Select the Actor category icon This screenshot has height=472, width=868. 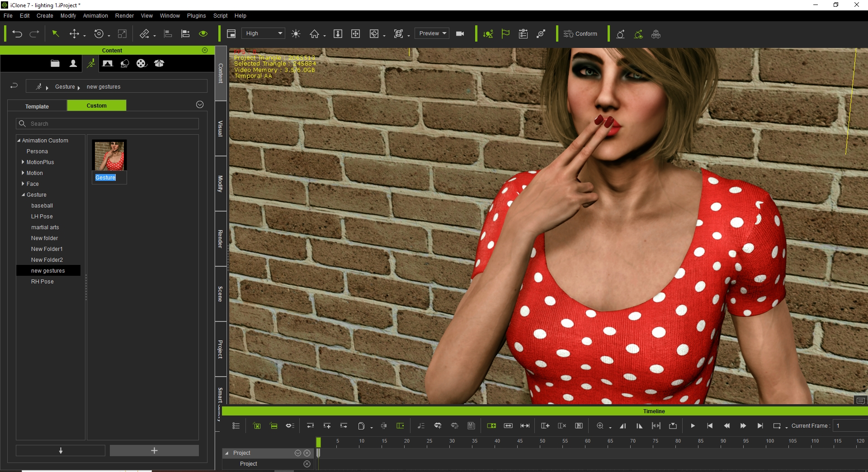click(x=73, y=63)
